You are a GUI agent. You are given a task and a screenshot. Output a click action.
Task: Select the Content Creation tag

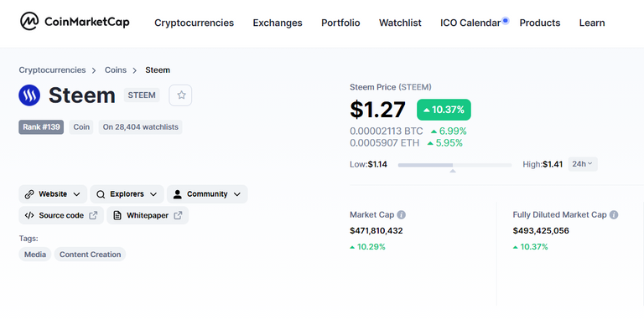tap(90, 255)
